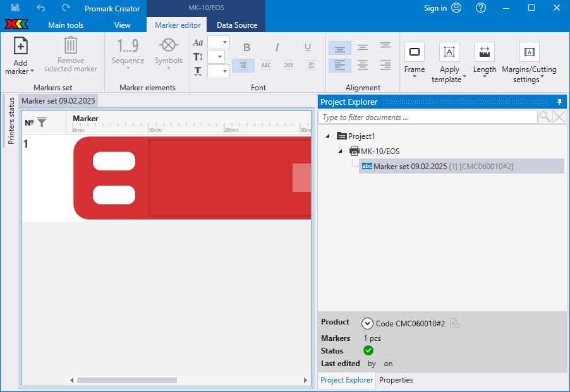Toggle bold formatting
The width and height of the screenshot is (570, 392).
(x=247, y=47)
